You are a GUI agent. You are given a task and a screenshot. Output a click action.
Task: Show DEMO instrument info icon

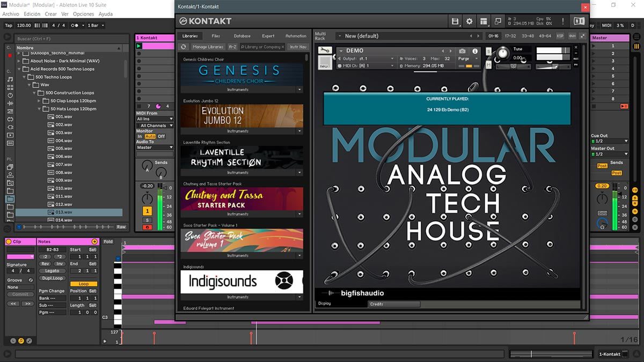pos(475,51)
